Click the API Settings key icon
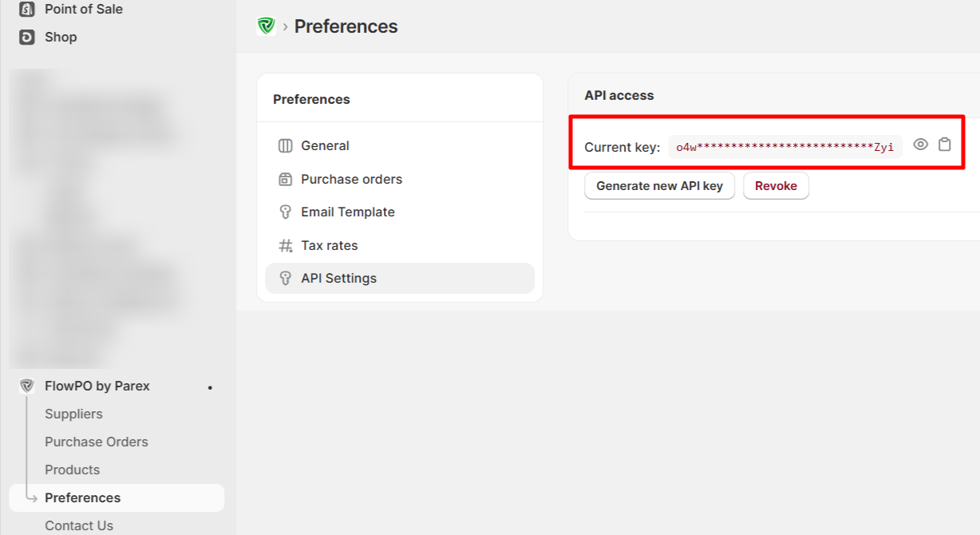The height and width of the screenshot is (535, 980). [x=286, y=279]
